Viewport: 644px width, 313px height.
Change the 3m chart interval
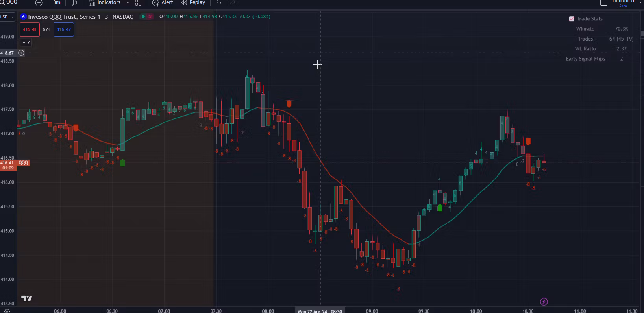point(57,2)
